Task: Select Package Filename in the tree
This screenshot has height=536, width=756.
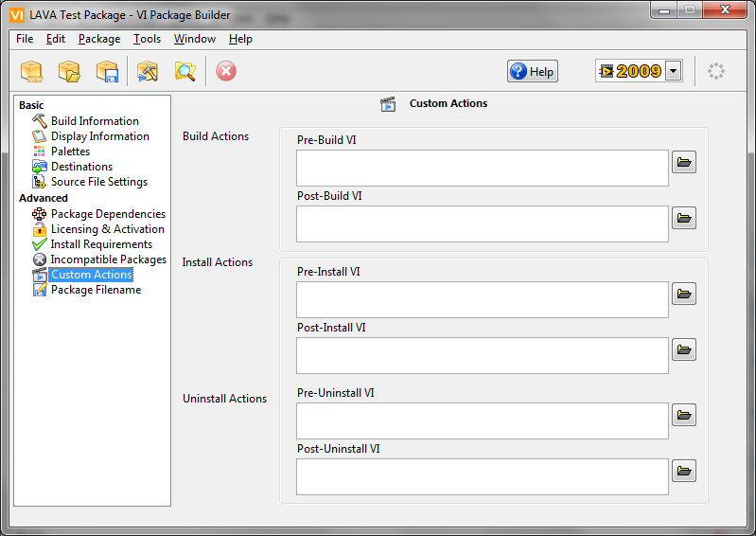Action: (x=96, y=290)
